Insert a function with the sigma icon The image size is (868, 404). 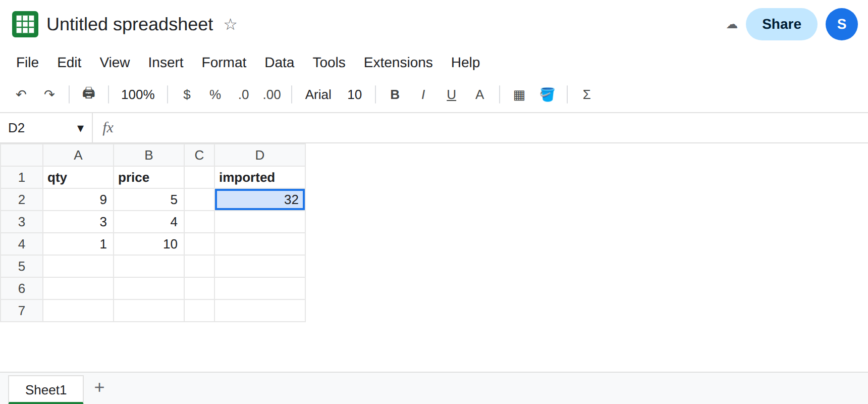[x=586, y=94]
